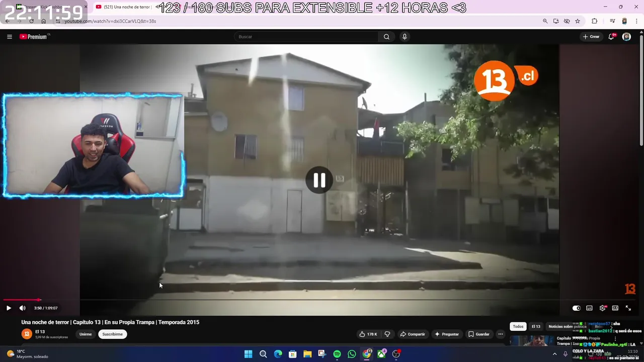Select the Todos filter chip

coord(518,326)
